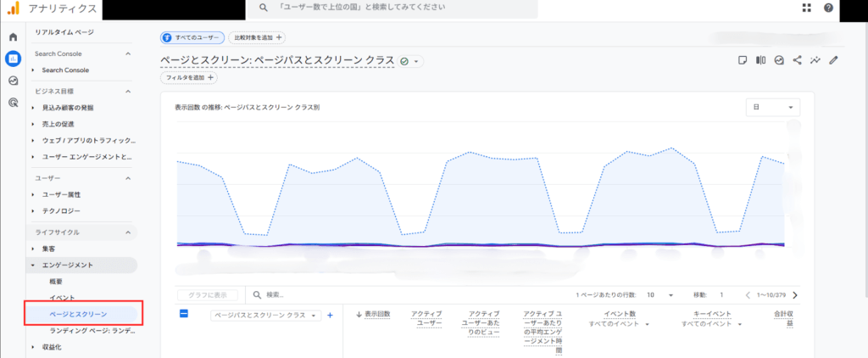Open the rows per page dropdown
The width and height of the screenshot is (868, 358).
tap(659, 295)
